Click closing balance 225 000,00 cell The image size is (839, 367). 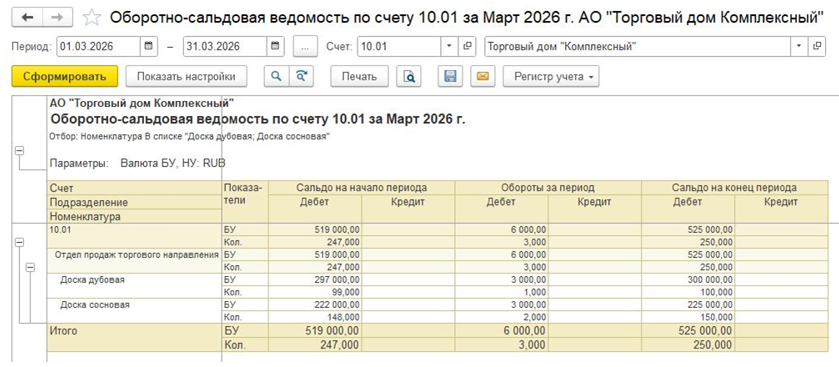[688, 305]
